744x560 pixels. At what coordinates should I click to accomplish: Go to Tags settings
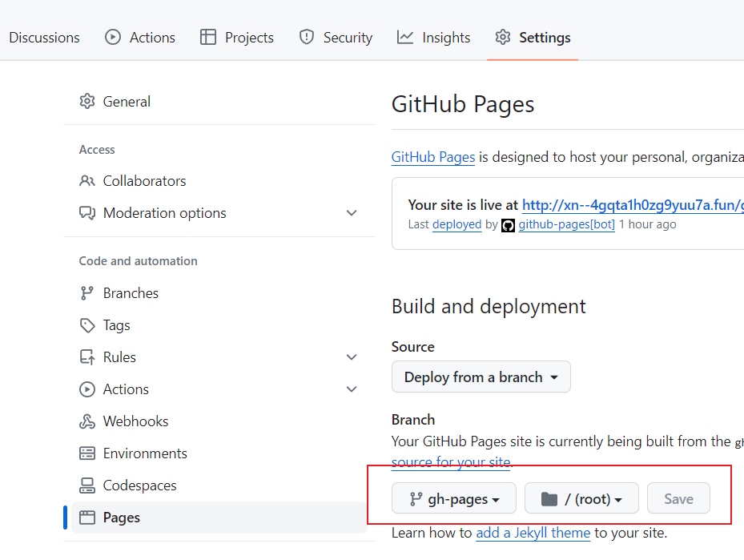219,325
